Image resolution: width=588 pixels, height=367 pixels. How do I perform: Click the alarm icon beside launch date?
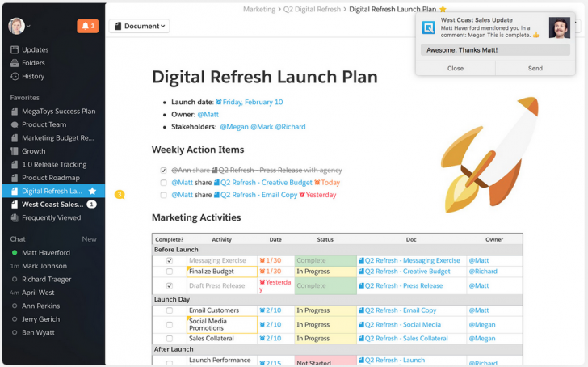(219, 102)
